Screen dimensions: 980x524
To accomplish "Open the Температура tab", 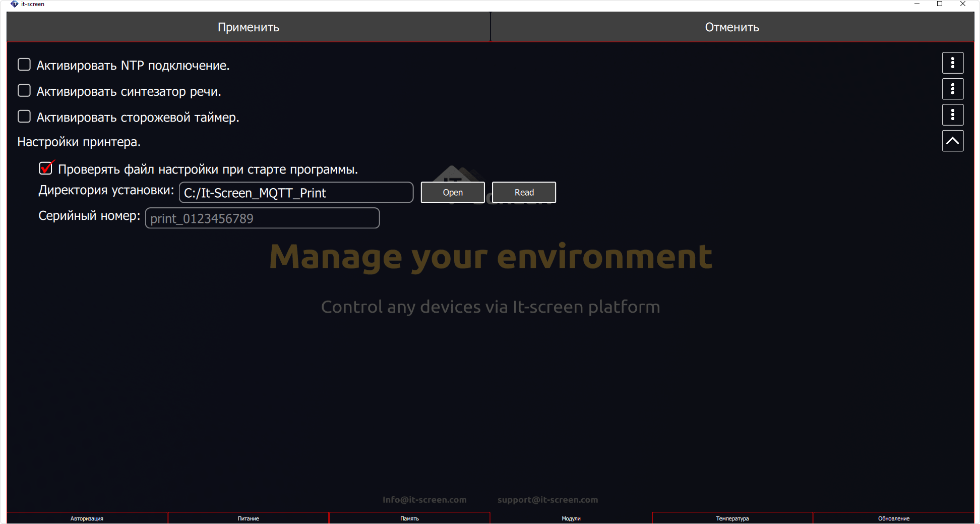I will click(x=732, y=518).
